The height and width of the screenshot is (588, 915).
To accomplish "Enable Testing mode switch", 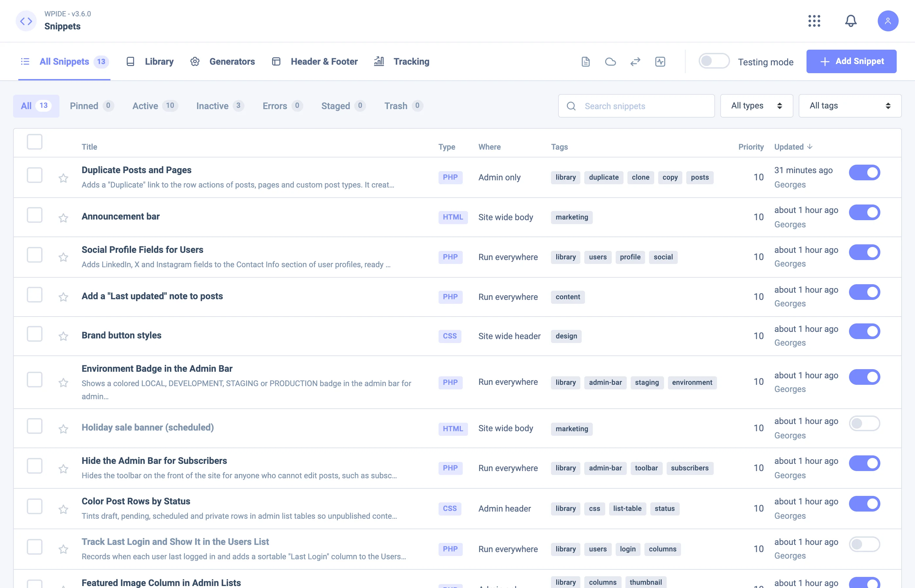I will (714, 61).
